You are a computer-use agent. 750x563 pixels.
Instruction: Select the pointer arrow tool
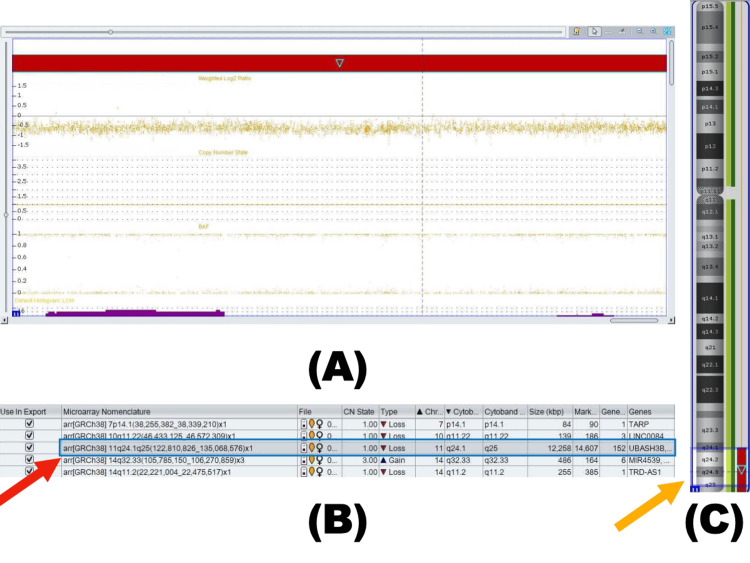[x=594, y=31]
